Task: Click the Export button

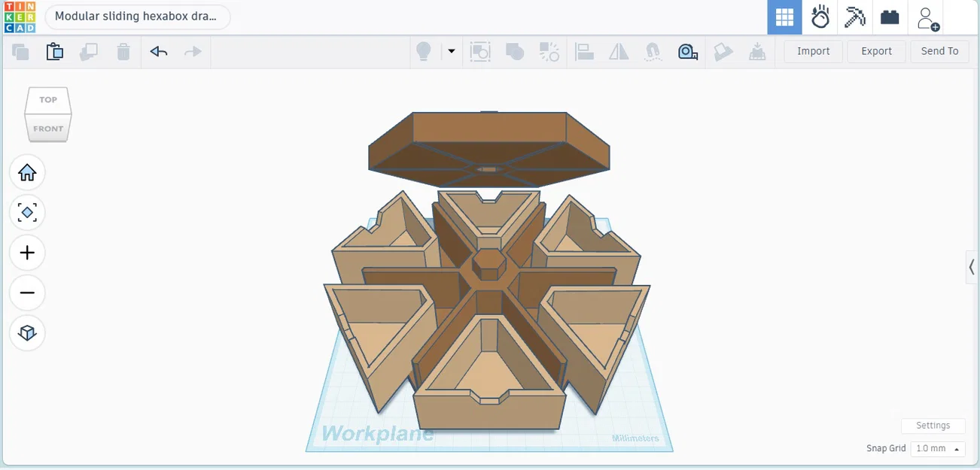Action: click(877, 51)
